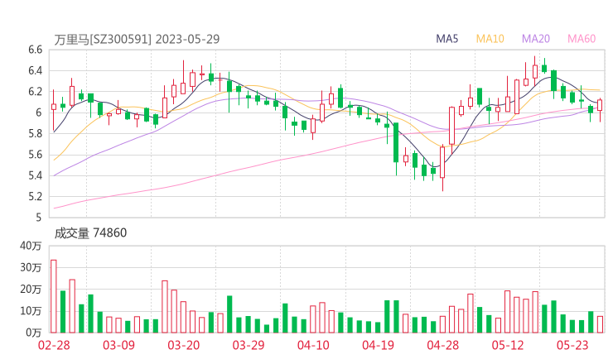Click the 03-20 date tick label
This screenshot has height=364, width=613.
point(183,346)
